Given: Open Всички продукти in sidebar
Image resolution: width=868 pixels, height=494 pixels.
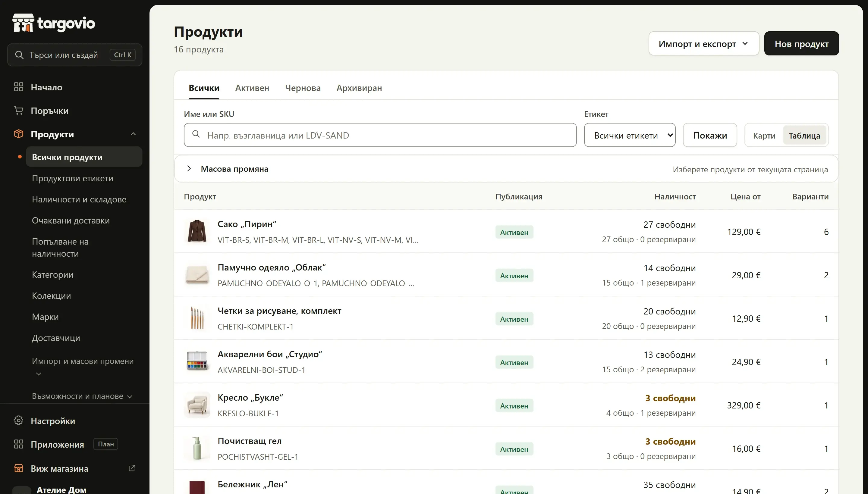Looking at the screenshot, I should click(84, 157).
